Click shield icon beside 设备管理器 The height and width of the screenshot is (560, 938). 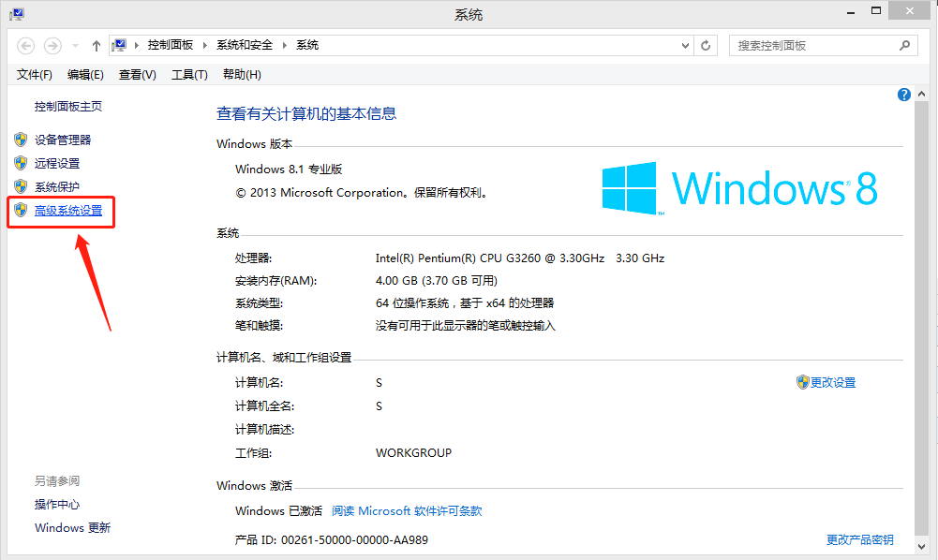click(x=21, y=140)
